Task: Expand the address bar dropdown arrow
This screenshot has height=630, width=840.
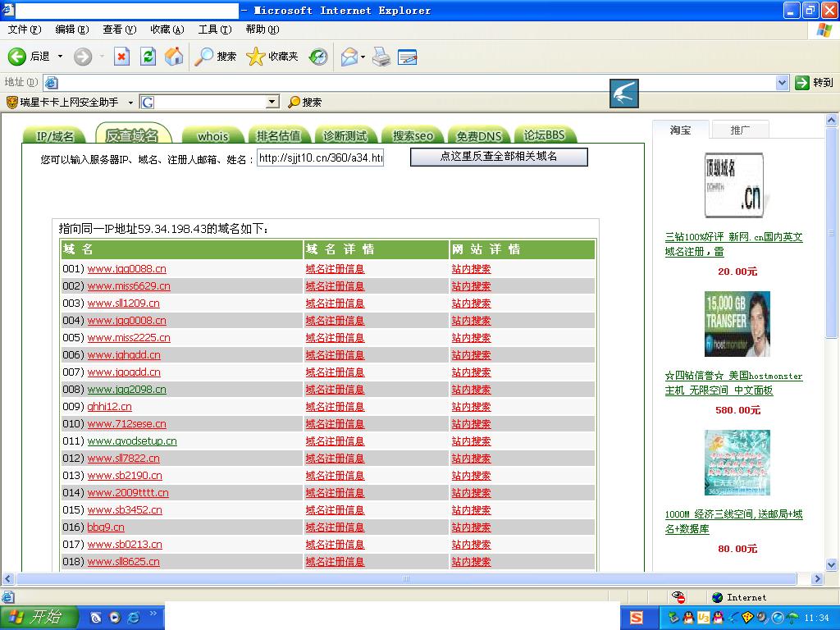Action: [782, 82]
